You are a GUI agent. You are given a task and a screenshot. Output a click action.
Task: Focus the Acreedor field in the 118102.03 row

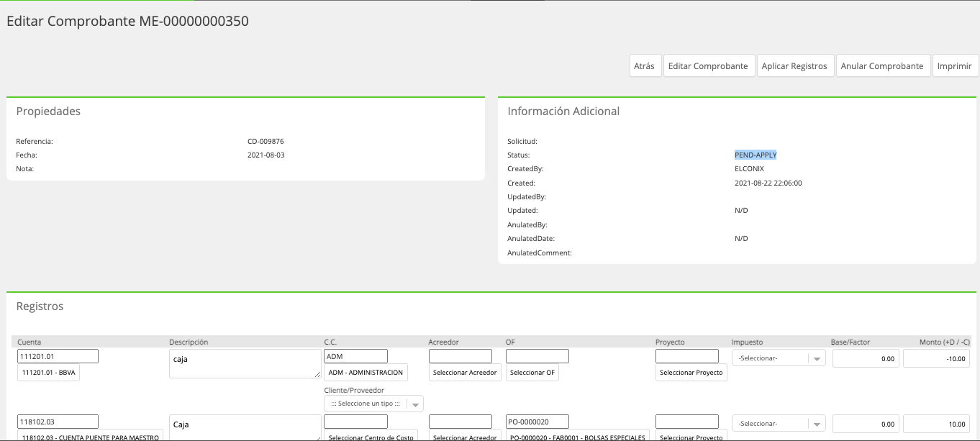460,422
